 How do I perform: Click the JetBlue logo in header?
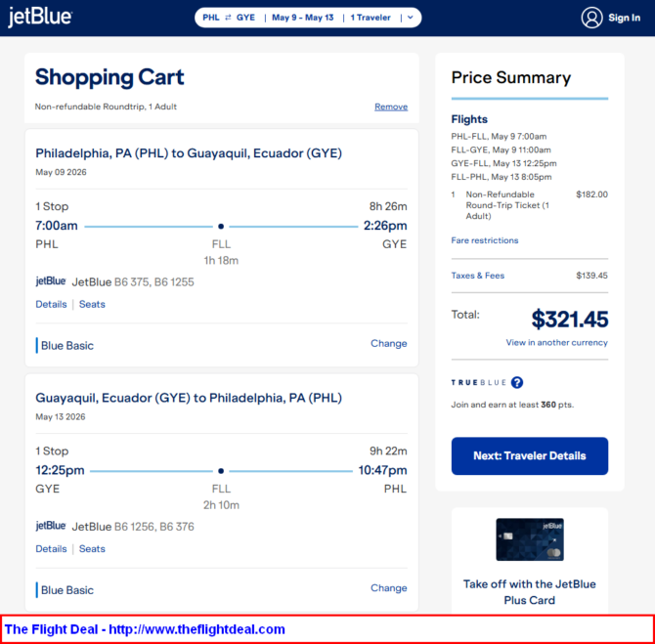40,18
